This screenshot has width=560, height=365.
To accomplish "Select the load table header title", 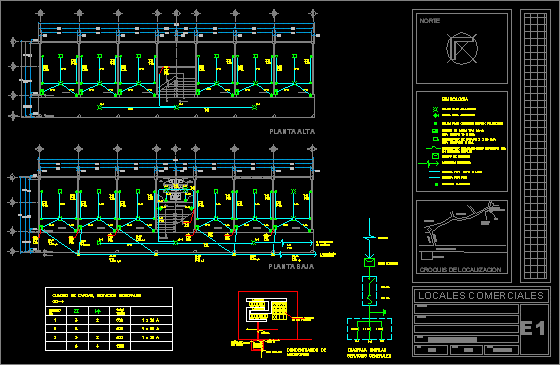I will click(96, 296).
